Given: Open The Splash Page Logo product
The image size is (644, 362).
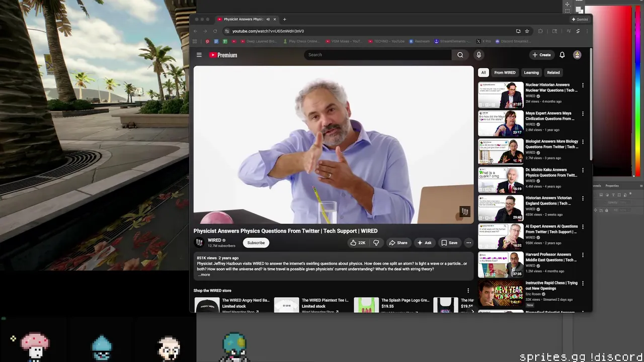Looking at the screenshot, I should pos(392,305).
